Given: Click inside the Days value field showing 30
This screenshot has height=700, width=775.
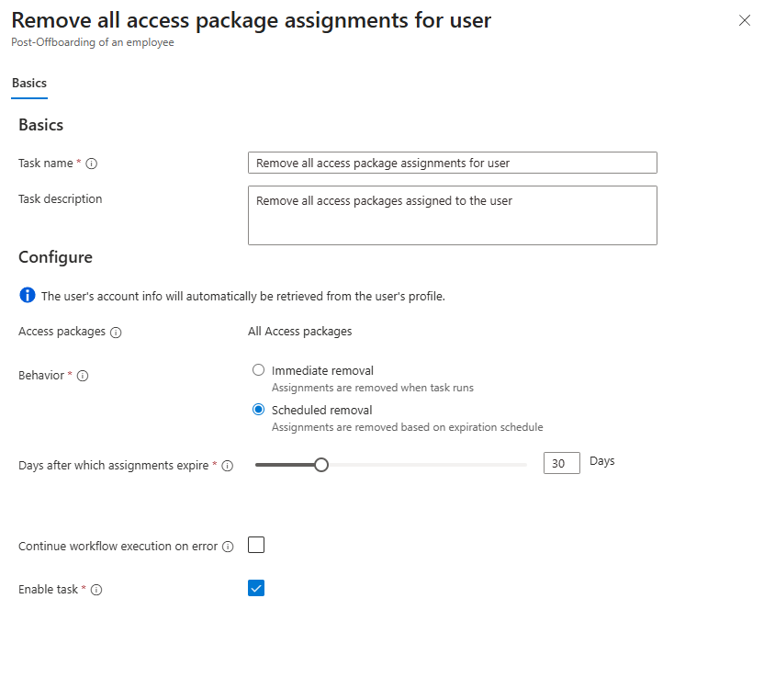Looking at the screenshot, I should coord(561,463).
